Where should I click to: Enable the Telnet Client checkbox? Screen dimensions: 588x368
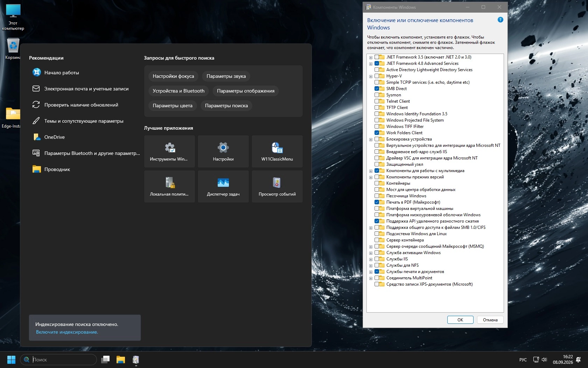coord(377,101)
